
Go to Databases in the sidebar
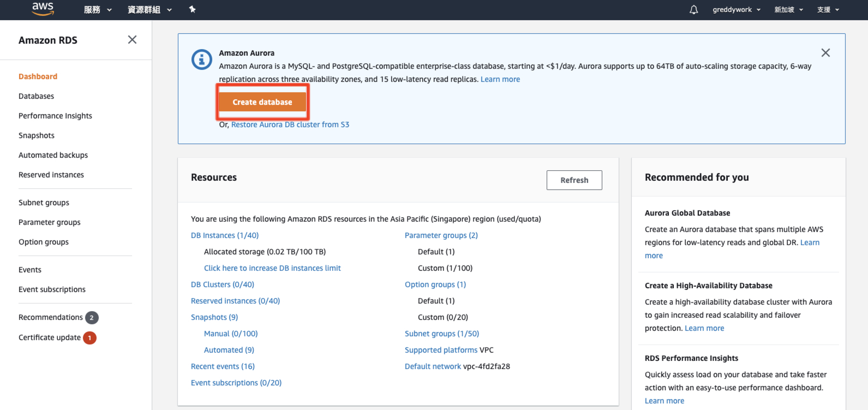[x=36, y=96]
